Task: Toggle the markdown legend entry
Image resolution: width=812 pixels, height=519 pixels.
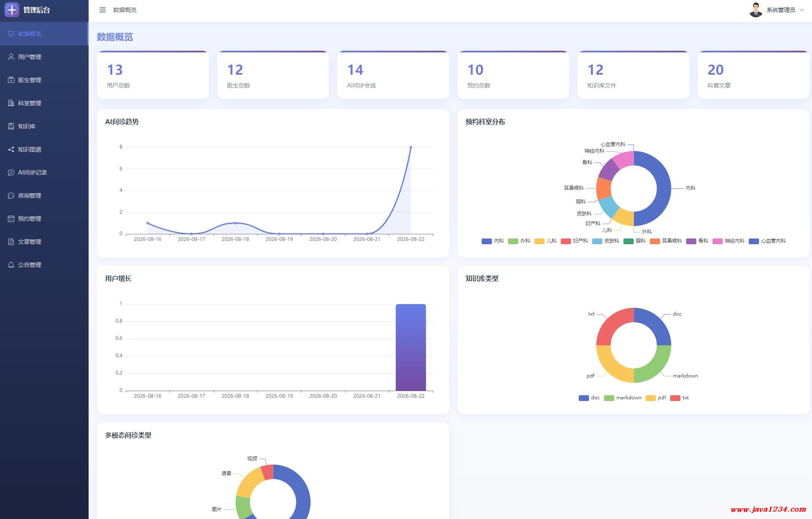Action: [x=622, y=398]
